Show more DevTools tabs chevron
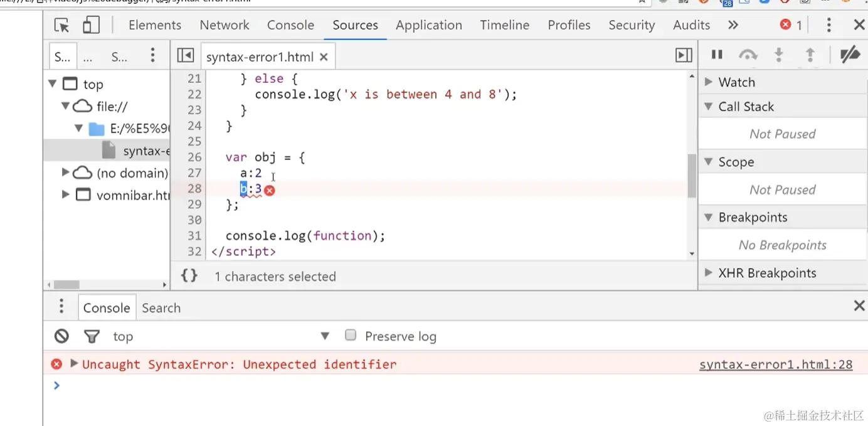Viewport: 868px width, 426px height. click(x=733, y=25)
